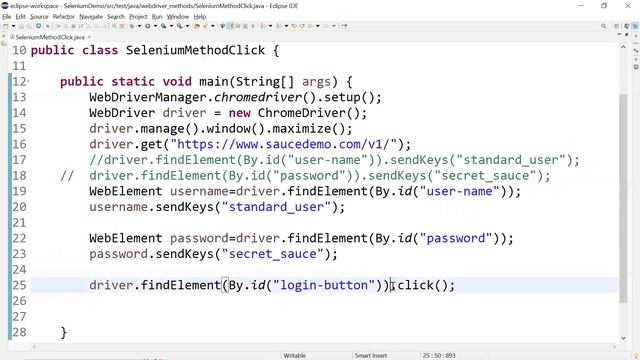This screenshot has height=360, width=640.
Task: Expand the Debug dropdown arrow
Action: pyautogui.click(x=139, y=26)
